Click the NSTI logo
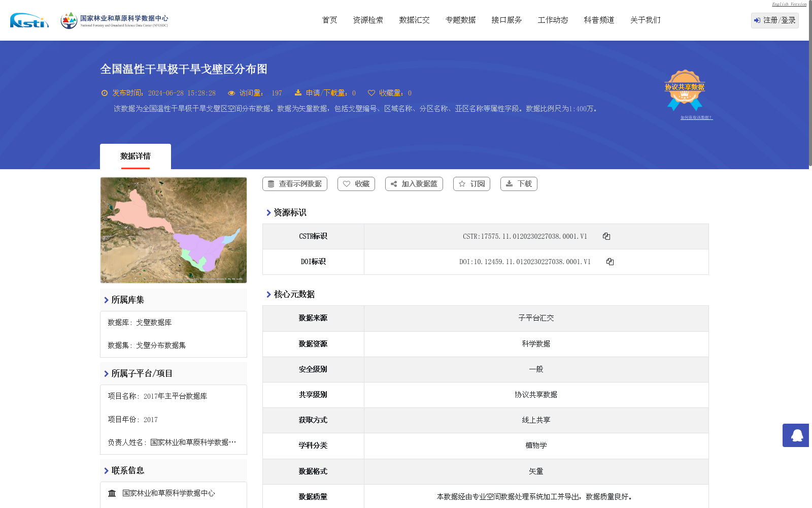This screenshot has height=508, width=812. [x=29, y=21]
